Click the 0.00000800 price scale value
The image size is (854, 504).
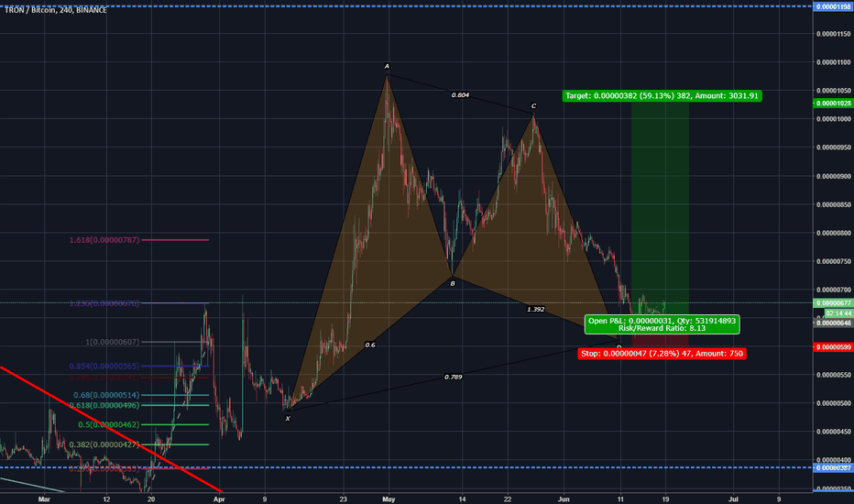click(833, 233)
